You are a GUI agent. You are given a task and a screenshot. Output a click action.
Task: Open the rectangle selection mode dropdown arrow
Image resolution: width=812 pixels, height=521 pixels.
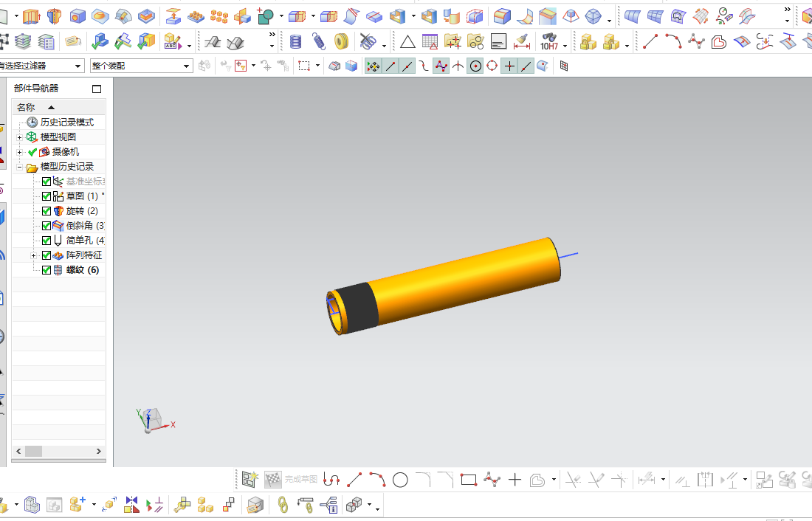click(317, 66)
